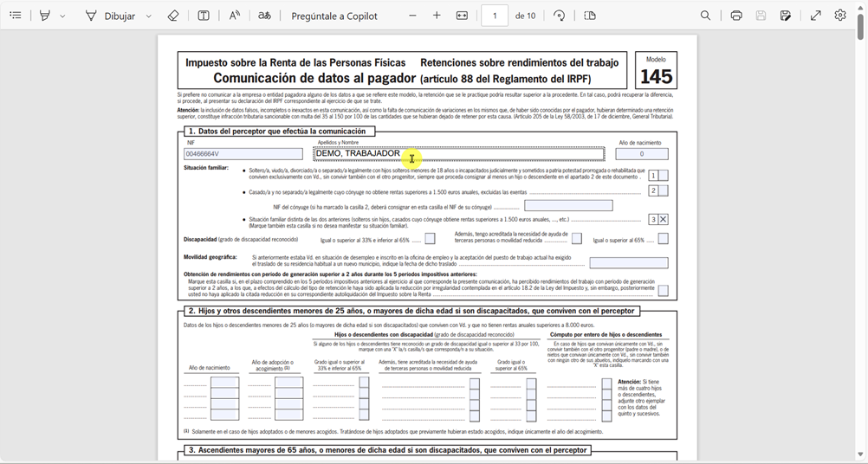Check rendimientos período superior 2 años box
This screenshot has width=868, height=464.
(664, 290)
